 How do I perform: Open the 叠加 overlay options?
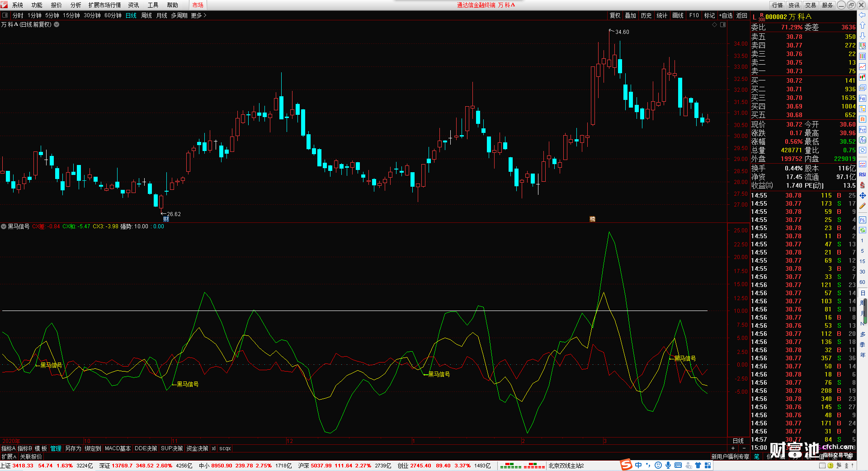(x=631, y=15)
